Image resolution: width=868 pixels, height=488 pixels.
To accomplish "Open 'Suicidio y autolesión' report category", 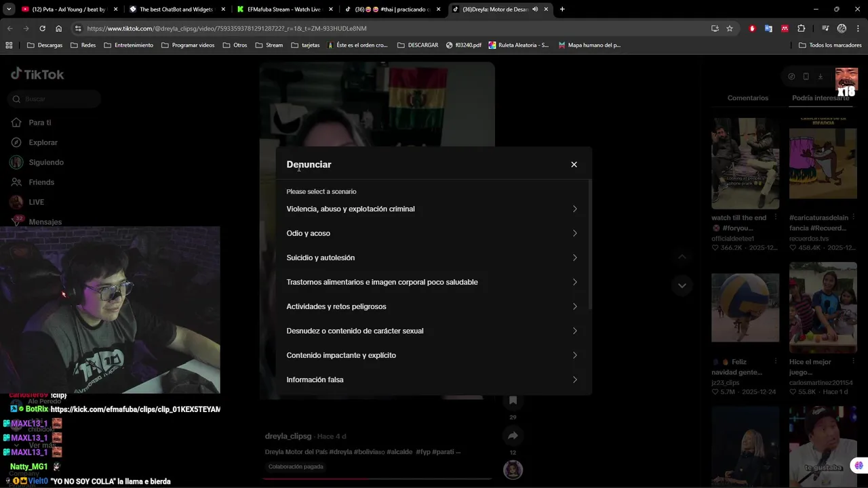I will pyautogui.click(x=433, y=258).
